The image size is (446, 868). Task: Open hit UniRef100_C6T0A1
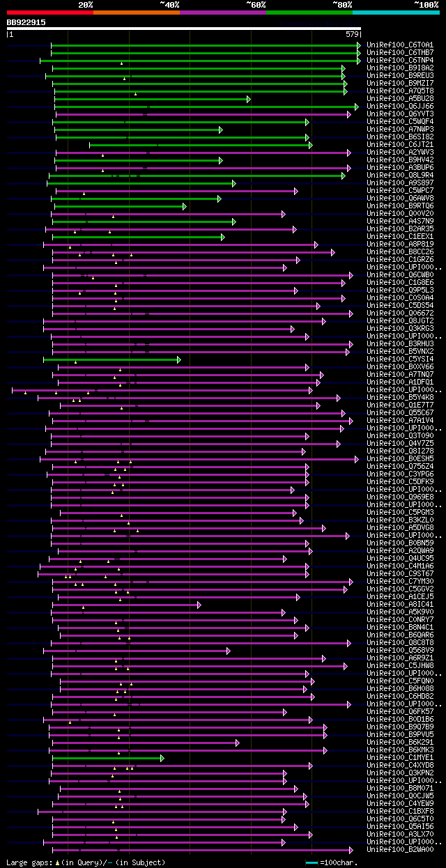click(x=400, y=45)
